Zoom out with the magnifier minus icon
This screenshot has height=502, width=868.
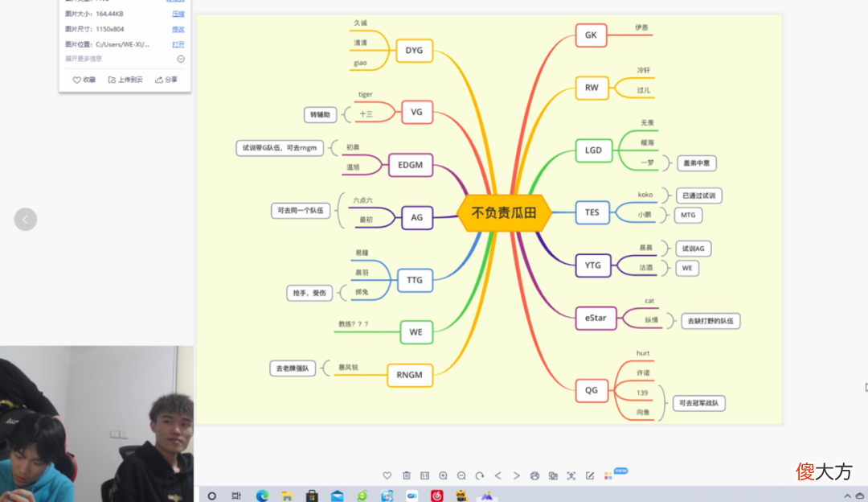[461, 475]
